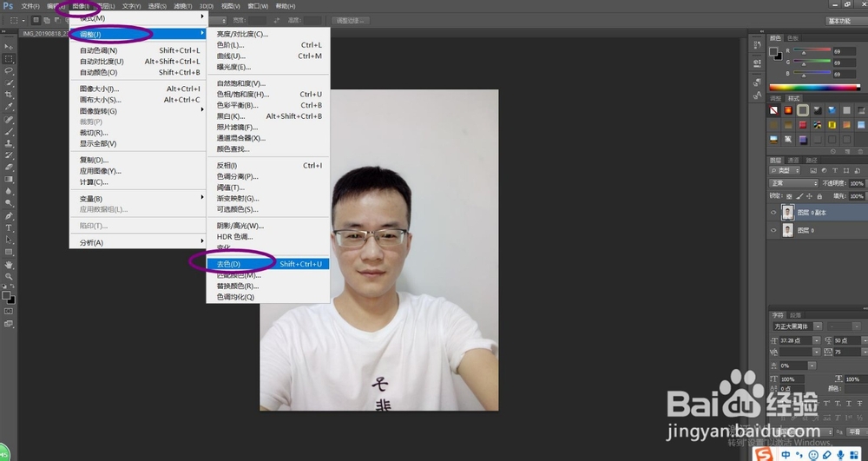Viewport: 868px width, 461px height.
Task: Open the layer filter 类型 dropdown
Action: tap(785, 170)
